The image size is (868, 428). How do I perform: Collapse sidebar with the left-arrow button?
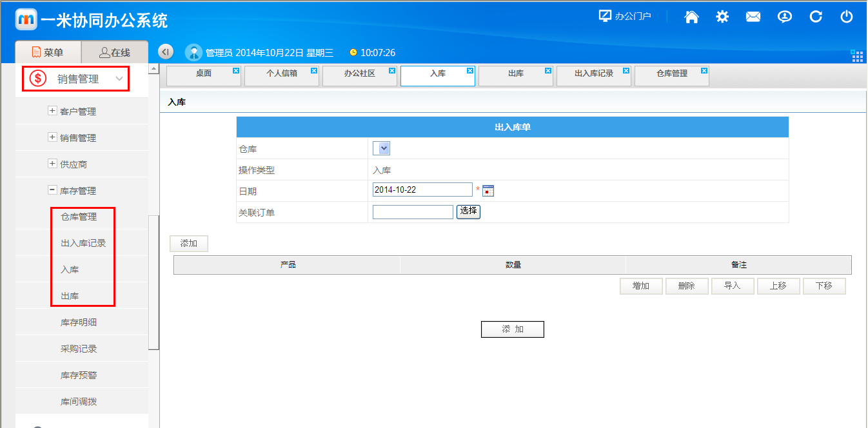166,52
